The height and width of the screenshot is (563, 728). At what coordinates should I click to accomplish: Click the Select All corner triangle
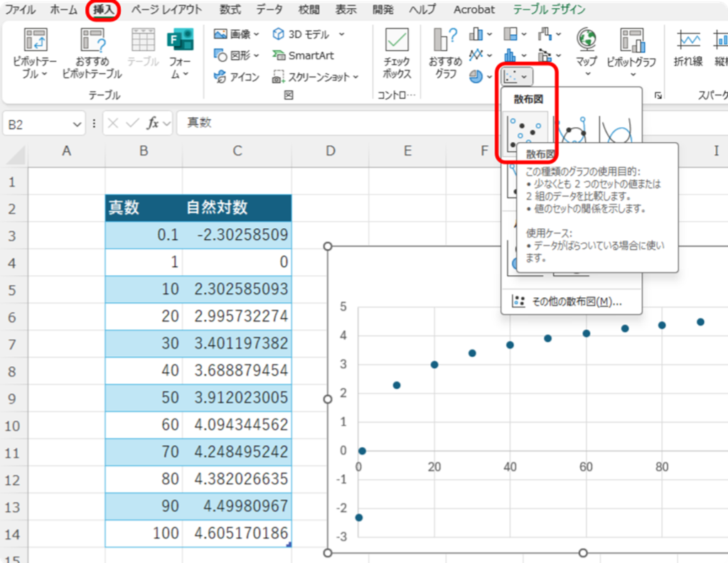16,156
